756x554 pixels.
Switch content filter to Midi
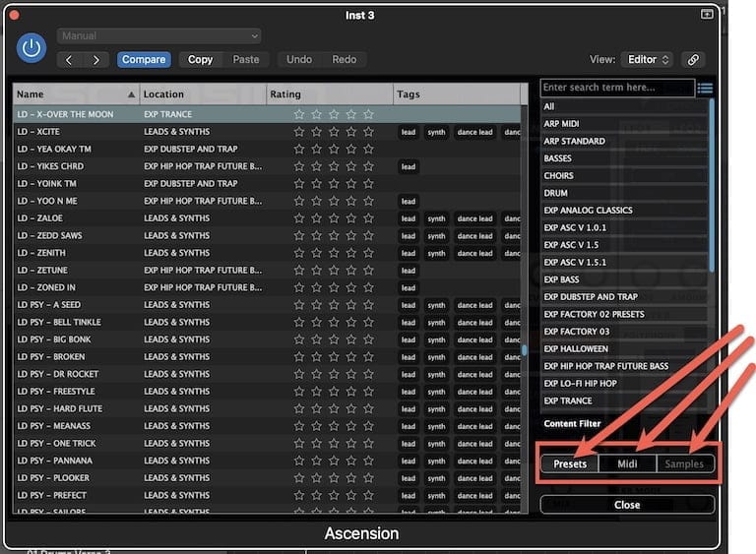(627, 463)
